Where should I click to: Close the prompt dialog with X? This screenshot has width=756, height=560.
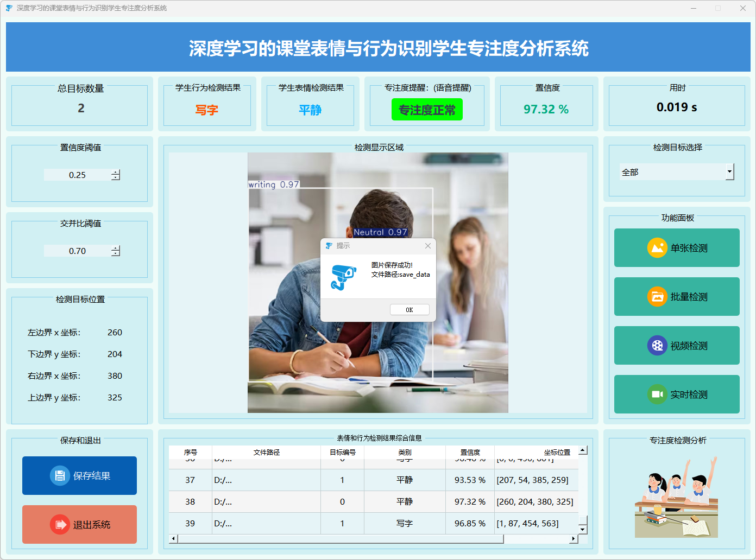coord(428,246)
